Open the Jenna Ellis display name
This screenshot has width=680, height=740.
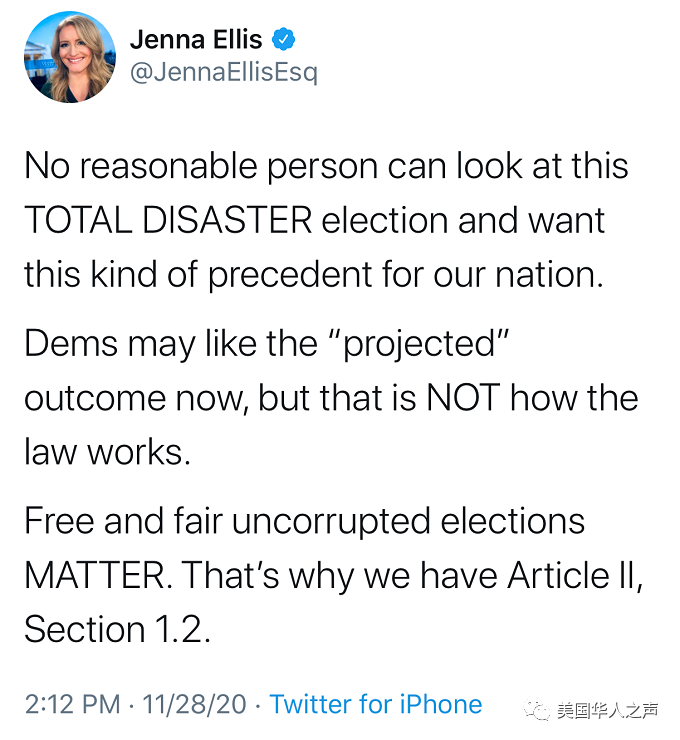tap(196, 40)
